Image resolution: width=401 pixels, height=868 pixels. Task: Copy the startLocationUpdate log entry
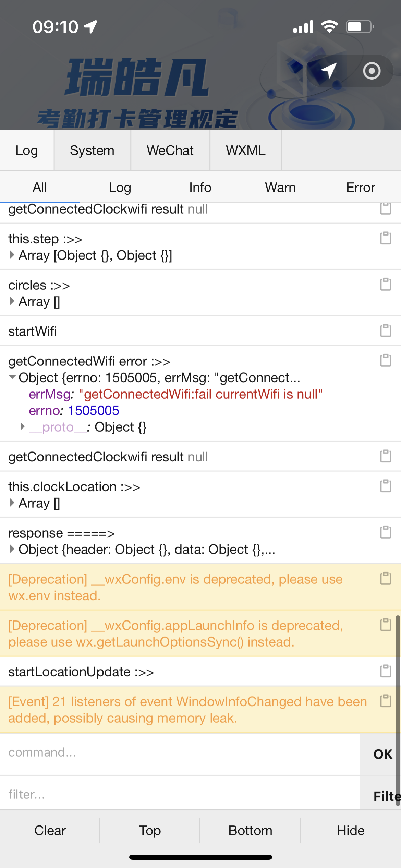[386, 671]
